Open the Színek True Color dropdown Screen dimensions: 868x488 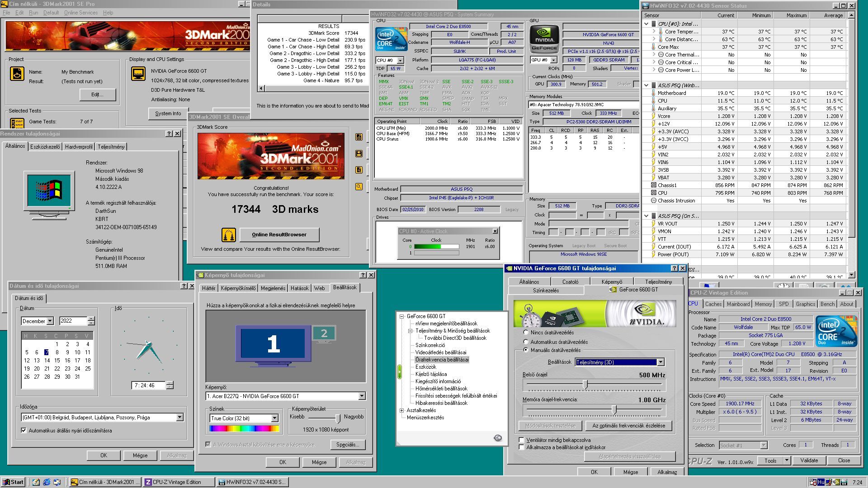click(x=274, y=418)
